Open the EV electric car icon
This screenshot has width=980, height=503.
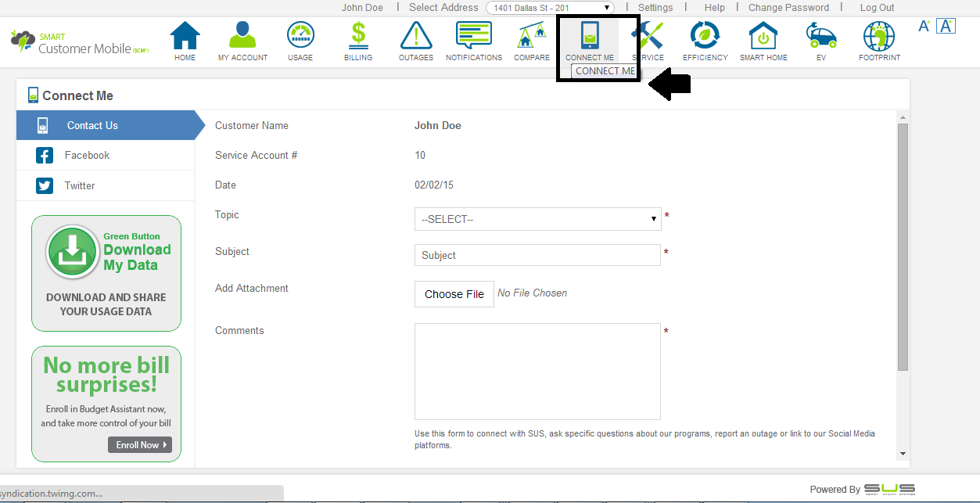coord(821,38)
